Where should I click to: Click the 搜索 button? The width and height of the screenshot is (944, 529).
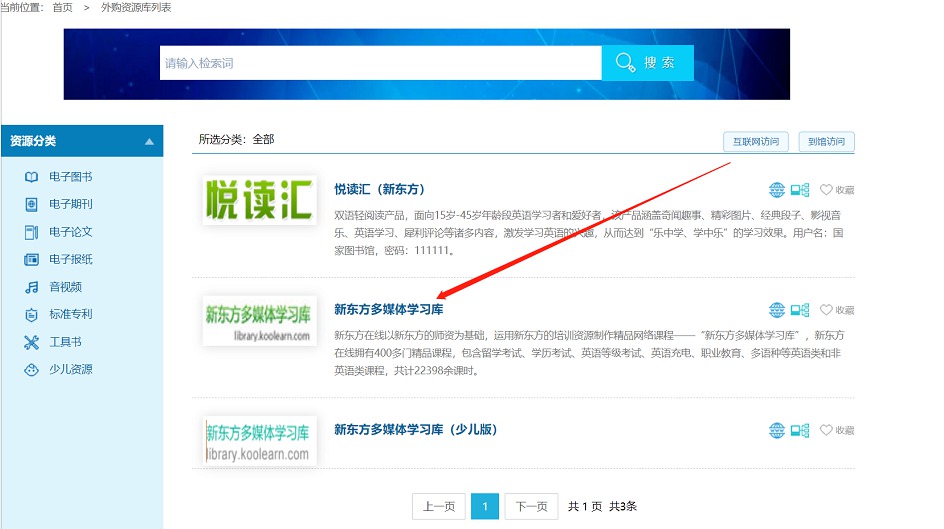click(647, 63)
